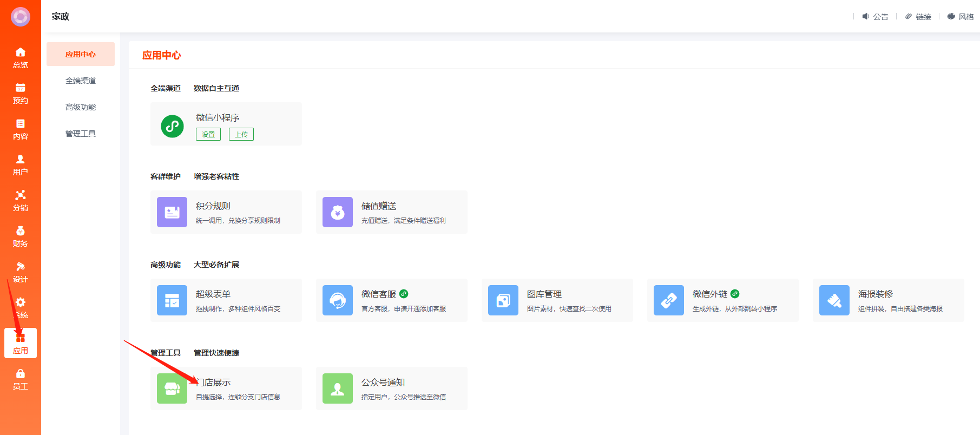This screenshot has width=980, height=435.
Task: Go to 总览 in the left sidebar
Action: (21, 57)
